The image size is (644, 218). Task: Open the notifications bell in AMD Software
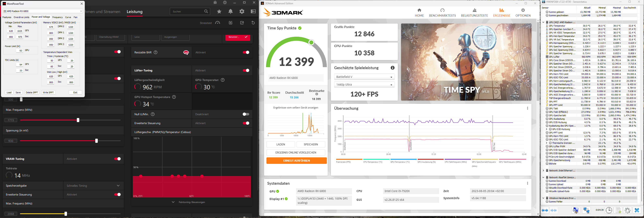[231, 11]
